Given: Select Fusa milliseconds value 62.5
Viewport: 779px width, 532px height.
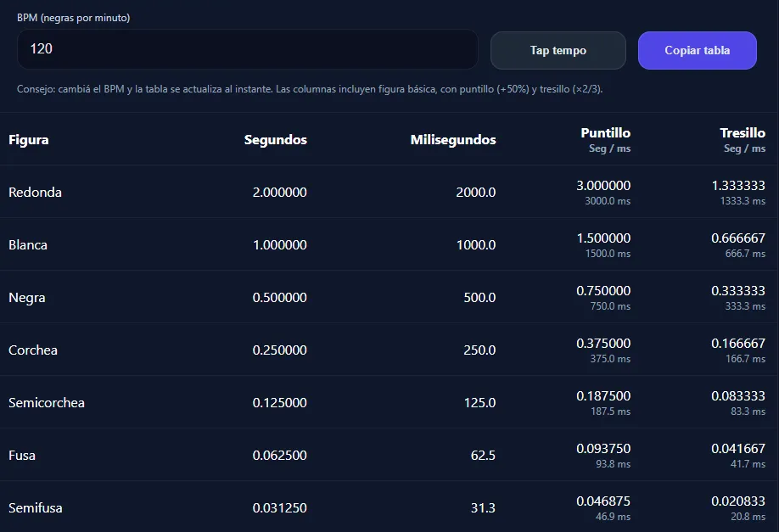Looking at the screenshot, I should tap(483, 456).
